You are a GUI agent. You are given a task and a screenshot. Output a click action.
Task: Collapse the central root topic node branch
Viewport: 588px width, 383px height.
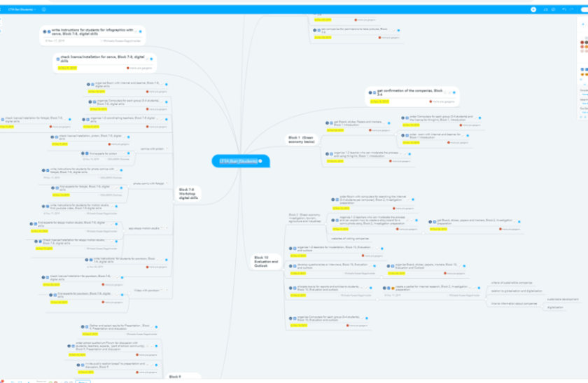point(260,161)
